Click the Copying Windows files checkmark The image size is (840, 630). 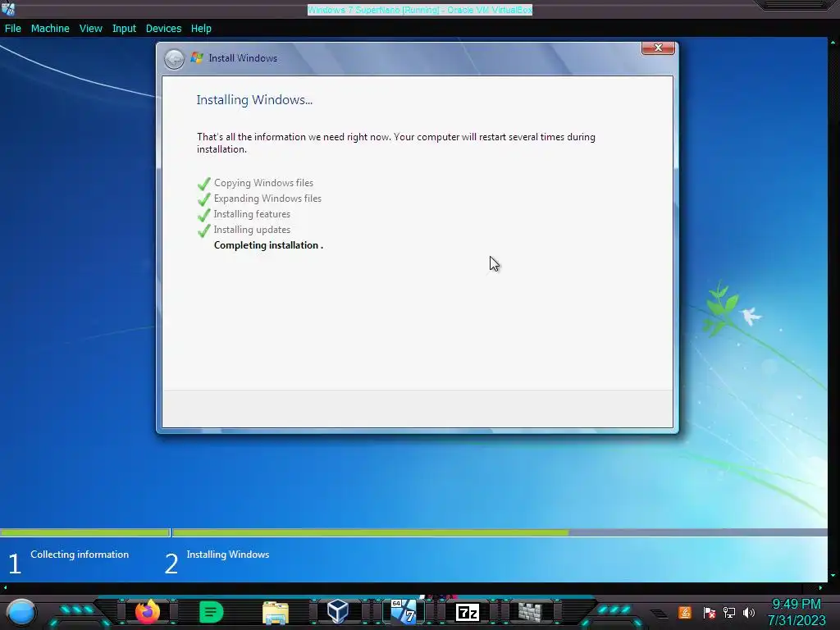[204, 183]
